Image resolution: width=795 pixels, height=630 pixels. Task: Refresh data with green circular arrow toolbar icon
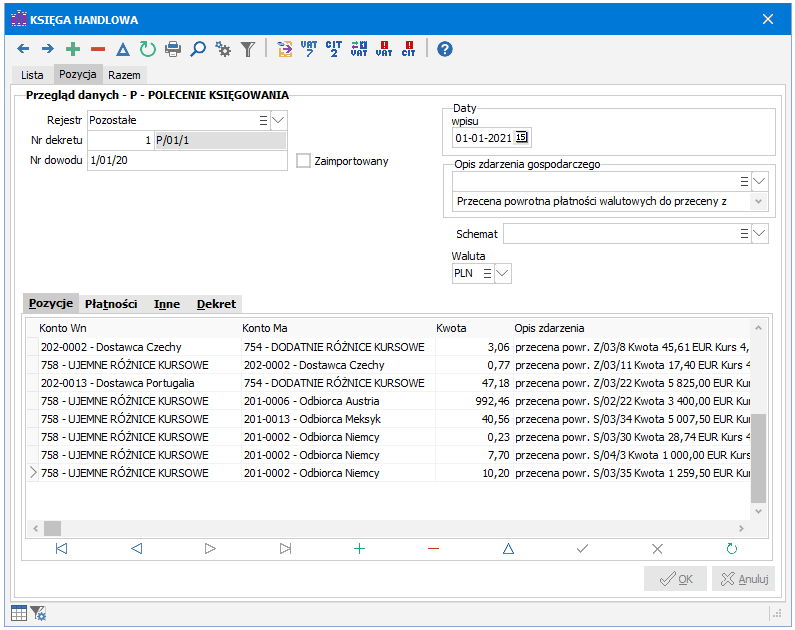pyautogui.click(x=148, y=49)
